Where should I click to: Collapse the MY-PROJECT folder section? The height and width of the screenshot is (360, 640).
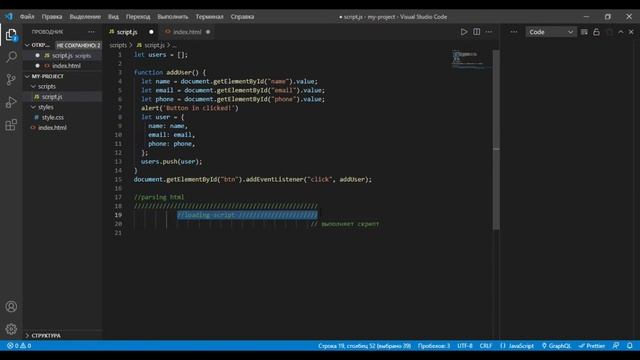[x=27, y=76]
